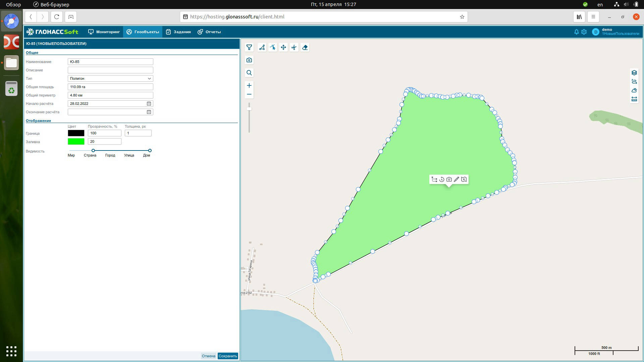Select the map filter funnel tool
The width and height of the screenshot is (644, 362).
249,48
